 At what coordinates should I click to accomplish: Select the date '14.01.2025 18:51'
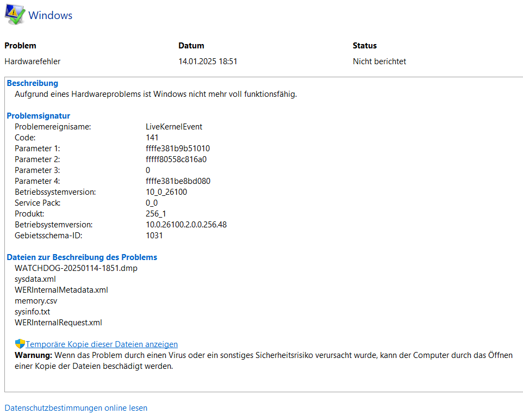tap(208, 61)
